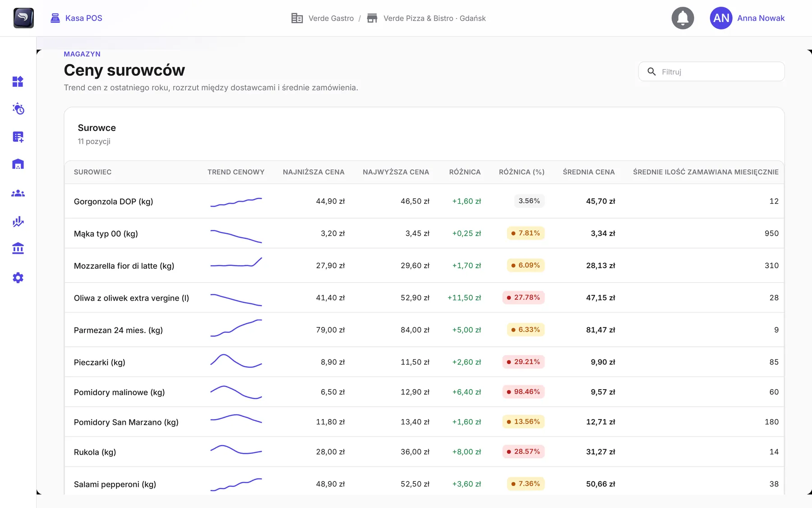Click the magnifier icon in the filter box
This screenshot has width=812, height=508.
click(x=651, y=71)
